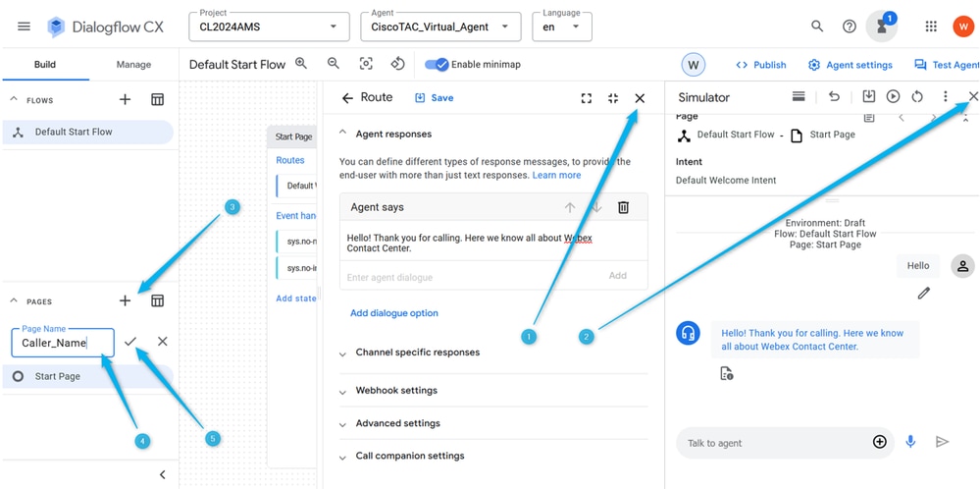The width and height of the screenshot is (980, 489).
Task: Select the Start Page item
Action: pos(87,376)
